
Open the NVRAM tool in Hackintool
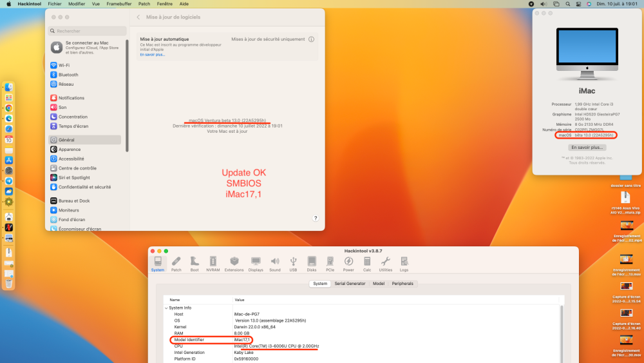pyautogui.click(x=213, y=264)
